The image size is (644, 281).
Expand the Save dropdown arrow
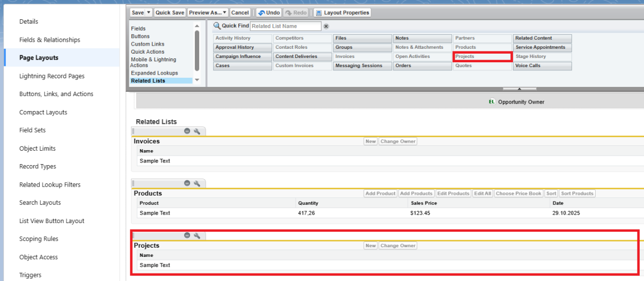[149, 12]
